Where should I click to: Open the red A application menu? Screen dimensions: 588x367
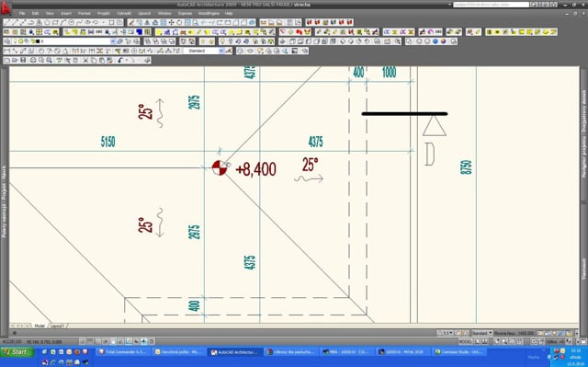tap(6, 7)
